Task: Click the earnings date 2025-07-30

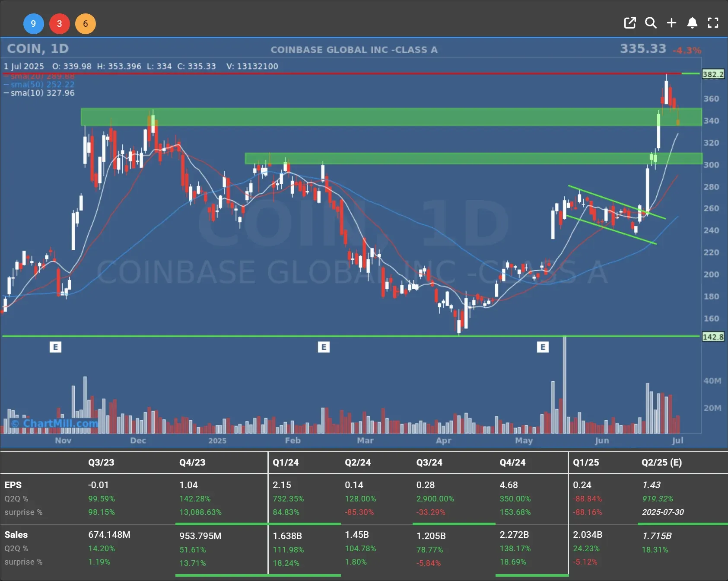Action: (663, 512)
